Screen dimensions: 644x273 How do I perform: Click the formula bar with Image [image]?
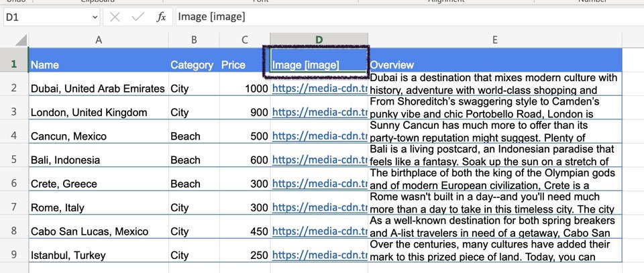pos(410,17)
